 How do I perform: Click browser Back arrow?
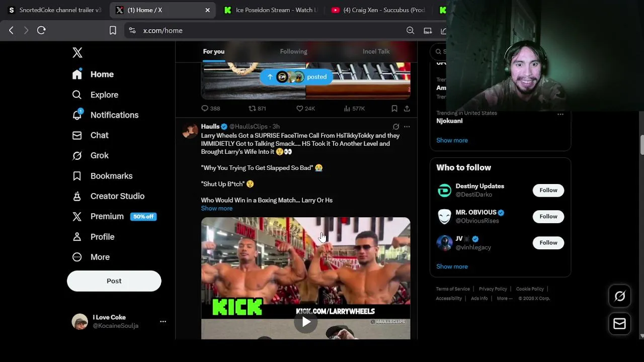[11, 31]
